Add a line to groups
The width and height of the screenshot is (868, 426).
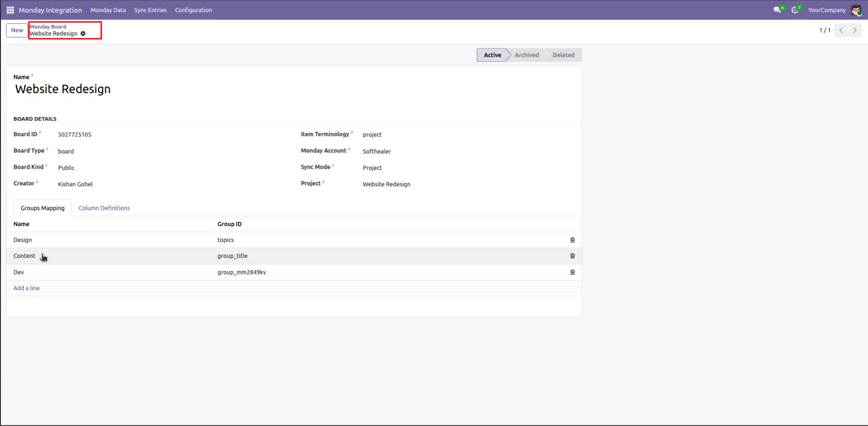[x=27, y=288]
